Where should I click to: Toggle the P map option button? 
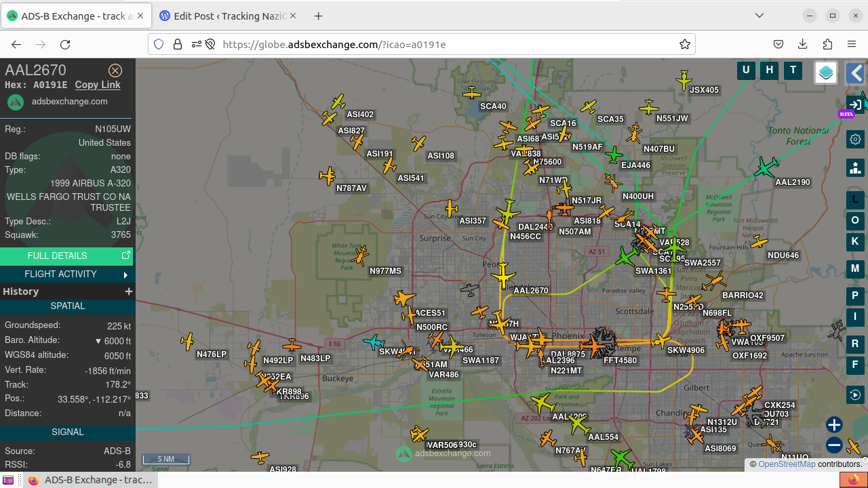coord(855,296)
